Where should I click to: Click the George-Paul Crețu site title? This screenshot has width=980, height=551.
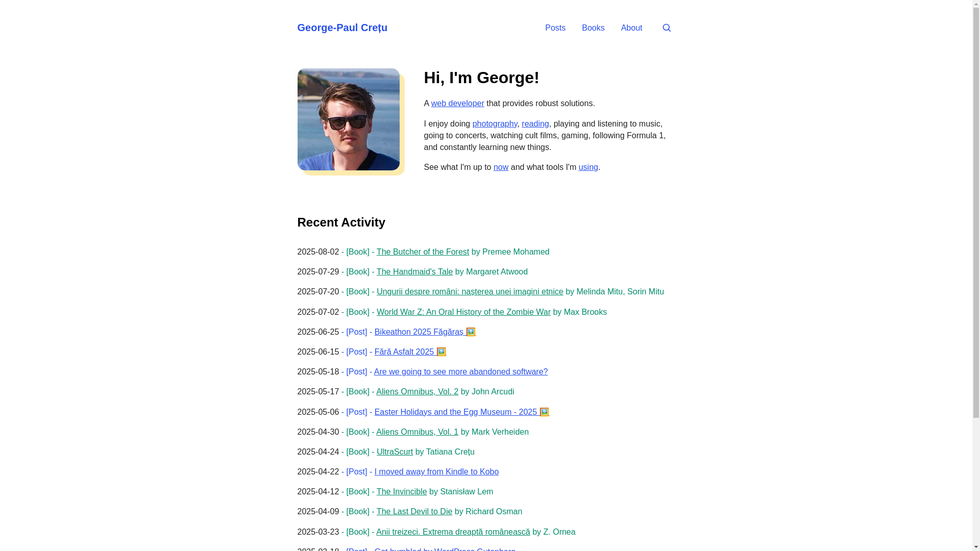342,28
